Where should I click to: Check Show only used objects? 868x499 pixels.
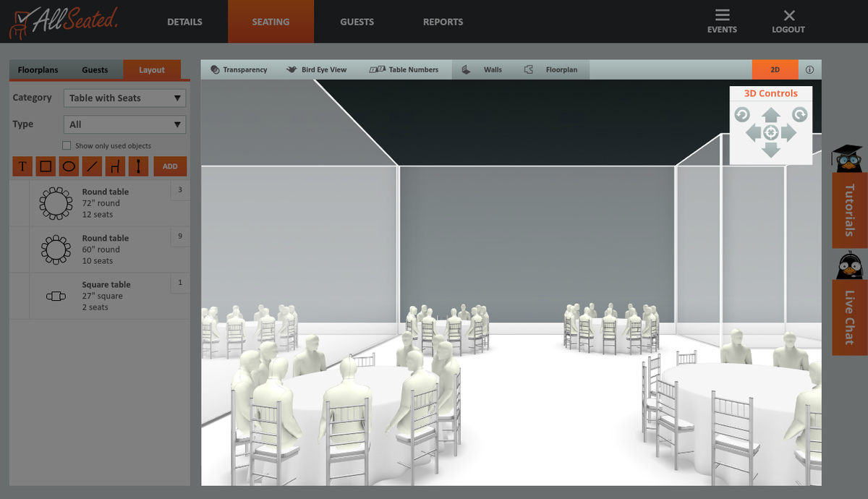(x=67, y=145)
